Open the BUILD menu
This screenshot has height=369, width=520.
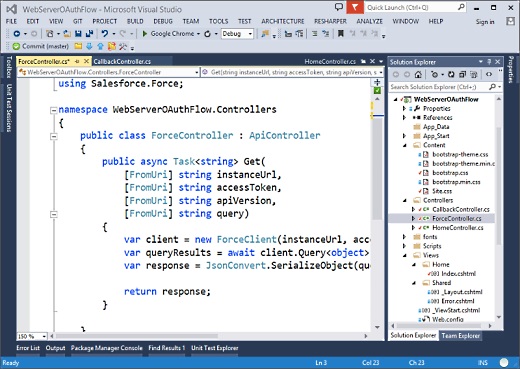(135, 21)
